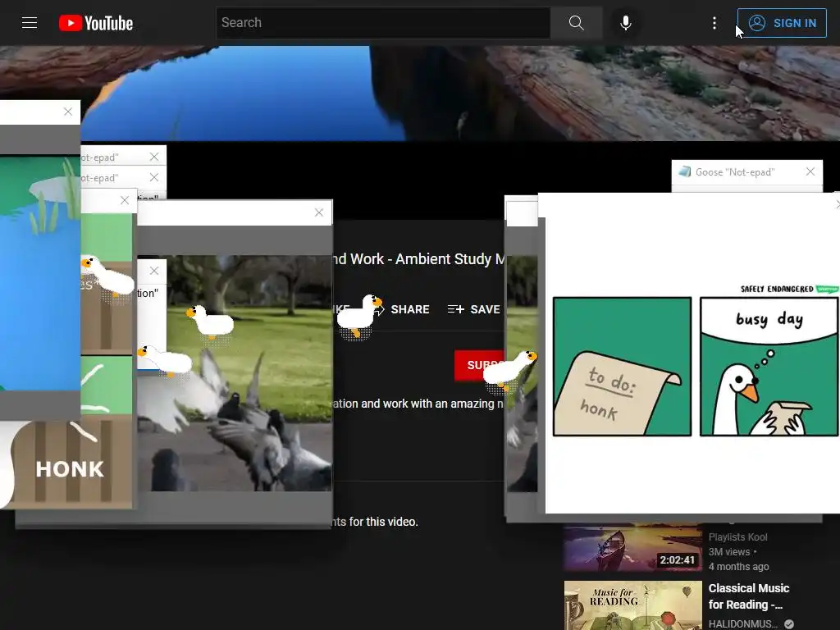Click the SHARE button under video
The image size is (840, 630).
[403, 309]
